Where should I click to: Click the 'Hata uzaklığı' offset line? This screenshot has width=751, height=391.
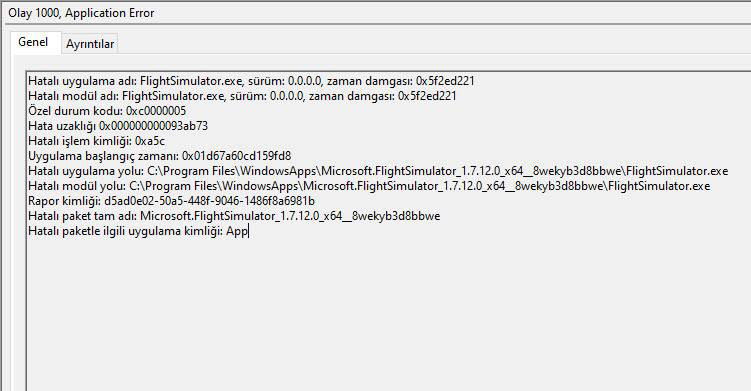(x=118, y=126)
